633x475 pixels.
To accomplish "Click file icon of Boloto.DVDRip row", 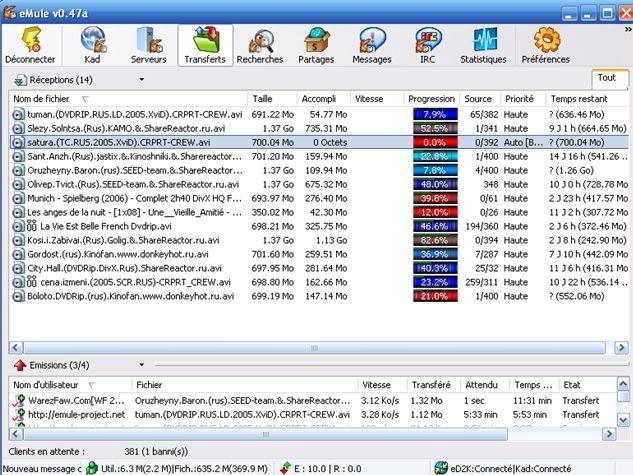I will [x=18, y=296].
